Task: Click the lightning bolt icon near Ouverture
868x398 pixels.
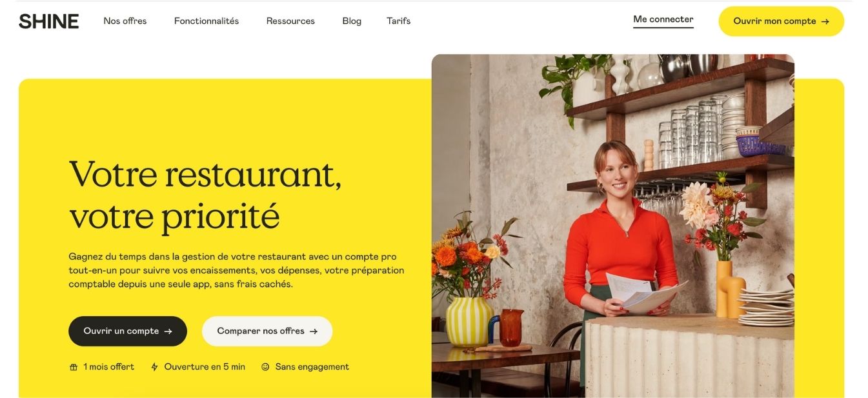Action: (154, 367)
